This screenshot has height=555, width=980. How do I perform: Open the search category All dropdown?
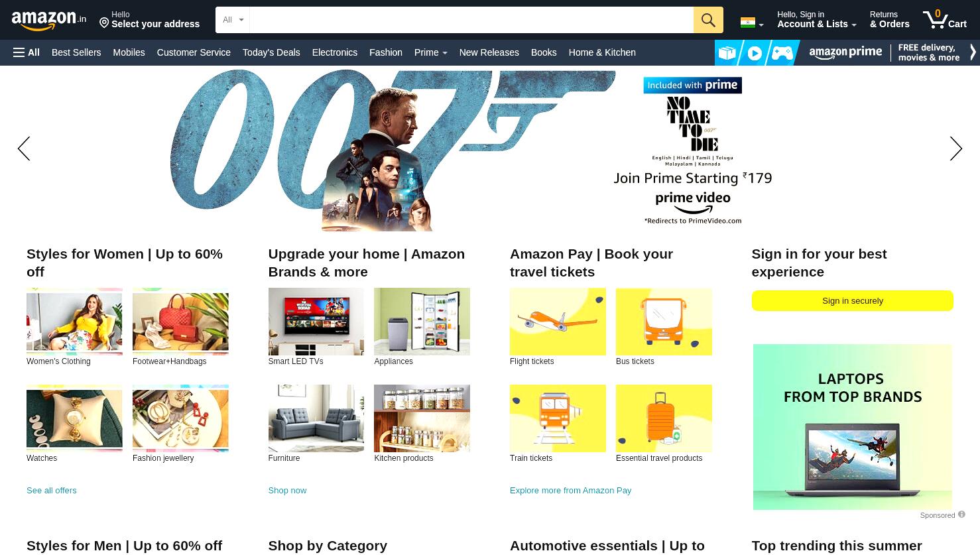[233, 20]
